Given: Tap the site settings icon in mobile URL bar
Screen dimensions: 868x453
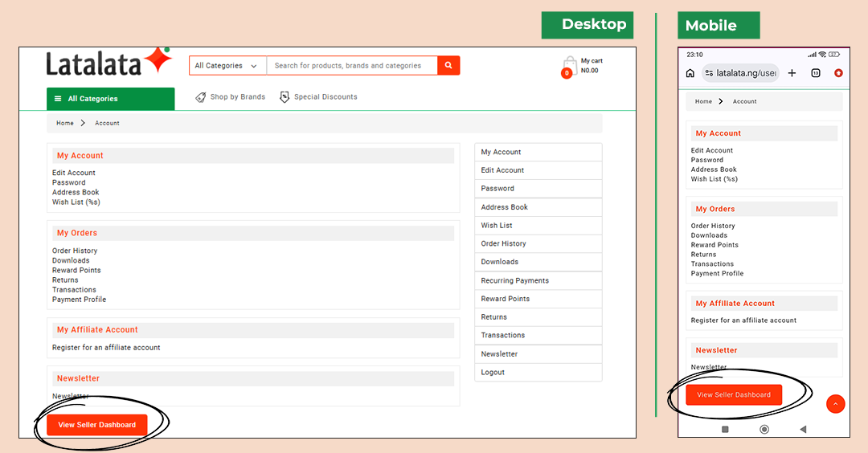Looking at the screenshot, I should click(x=709, y=73).
